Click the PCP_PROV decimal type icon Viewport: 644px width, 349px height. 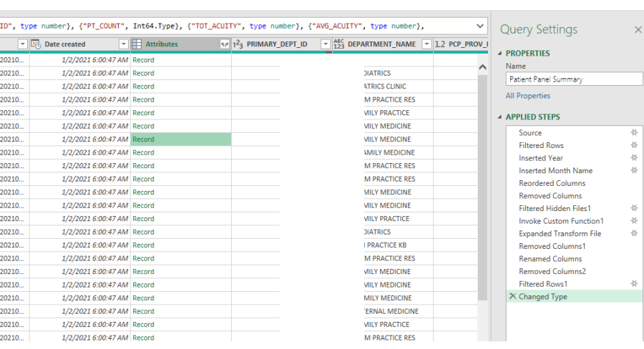click(440, 44)
